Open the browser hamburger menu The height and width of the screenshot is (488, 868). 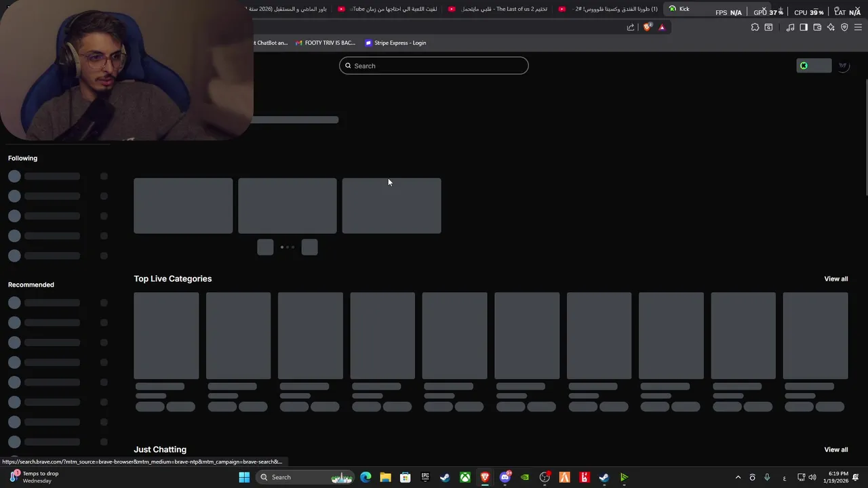858,27
